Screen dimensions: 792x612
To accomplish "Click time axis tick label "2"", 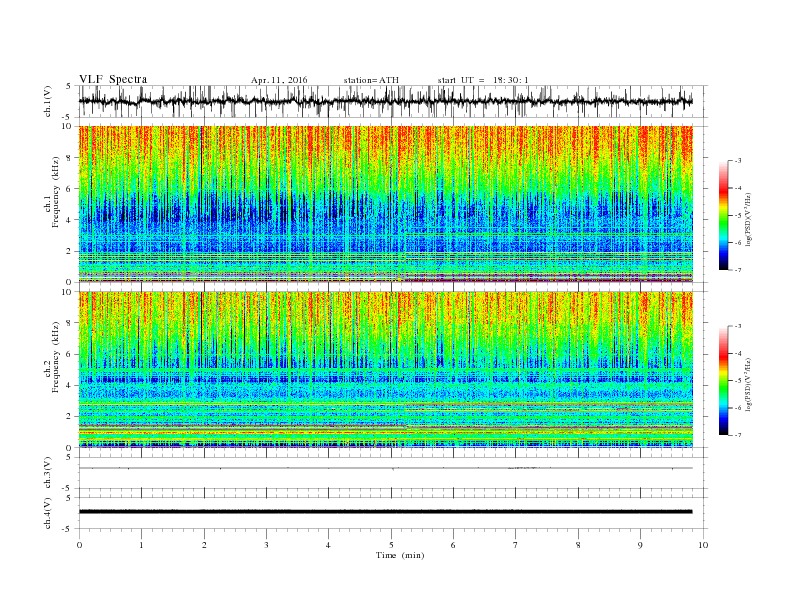I will (204, 545).
